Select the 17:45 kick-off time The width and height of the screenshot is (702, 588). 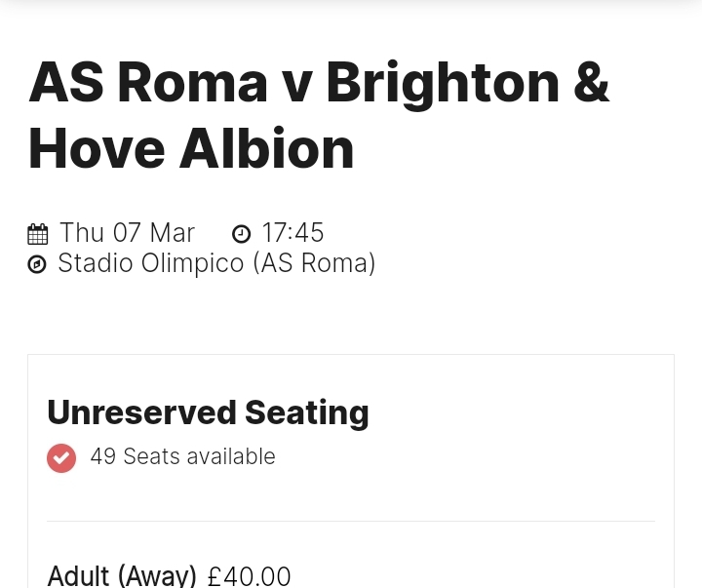(292, 233)
